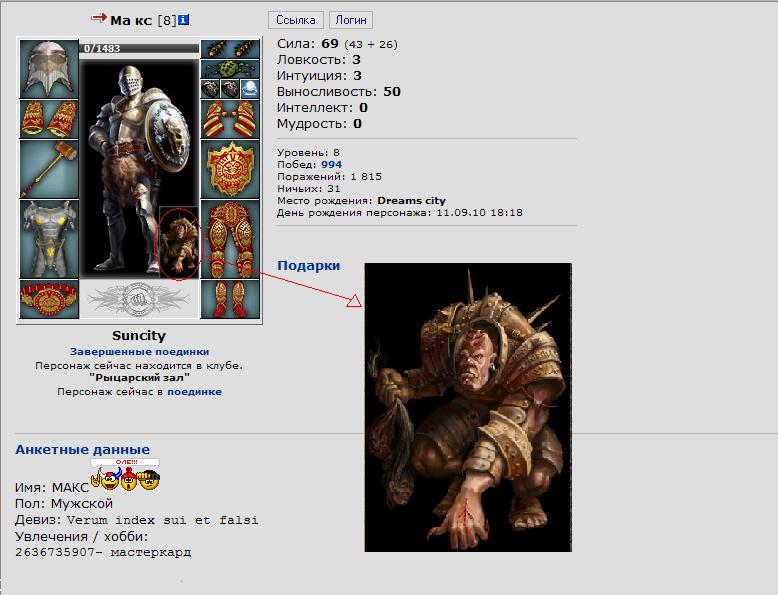Select the Интуиция: 3 stat line
The width and height of the screenshot is (778, 595).
(x=319, y=75)
